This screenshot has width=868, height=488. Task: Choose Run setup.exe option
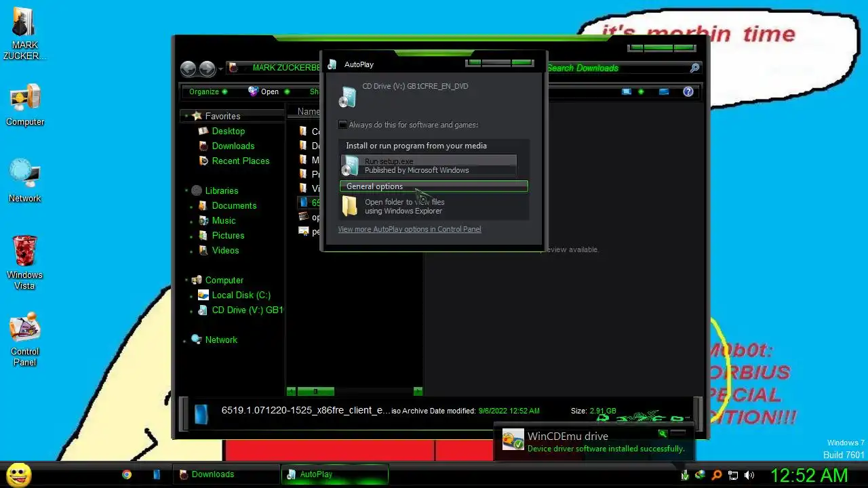point(429,165)
